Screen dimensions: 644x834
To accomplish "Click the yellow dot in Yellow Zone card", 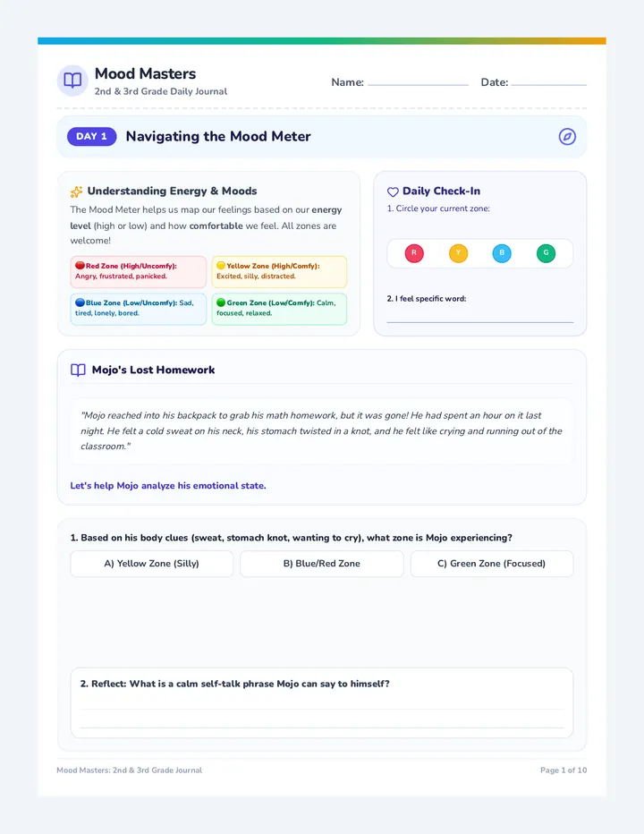I will [221, 266].
